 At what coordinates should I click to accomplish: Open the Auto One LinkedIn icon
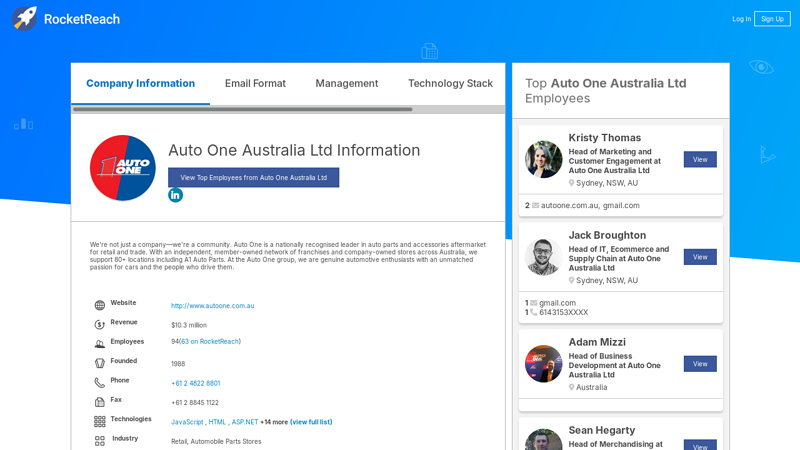[x=176, y=195]
